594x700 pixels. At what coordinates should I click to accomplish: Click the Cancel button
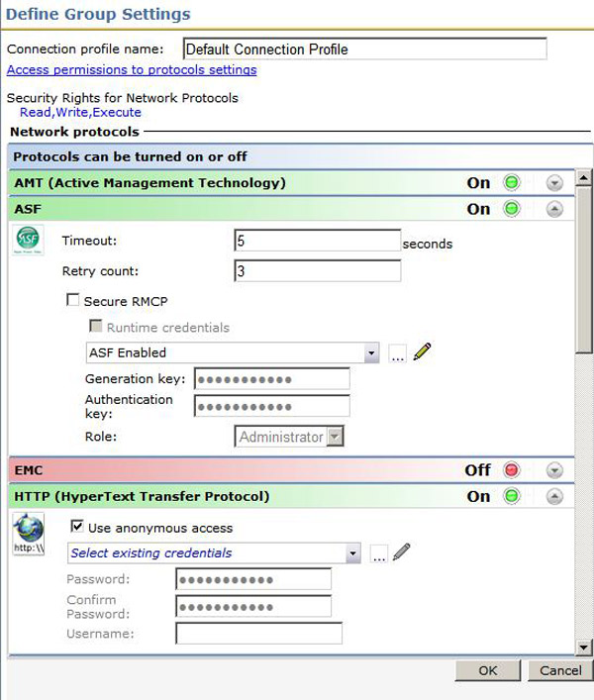pos(560,670)
